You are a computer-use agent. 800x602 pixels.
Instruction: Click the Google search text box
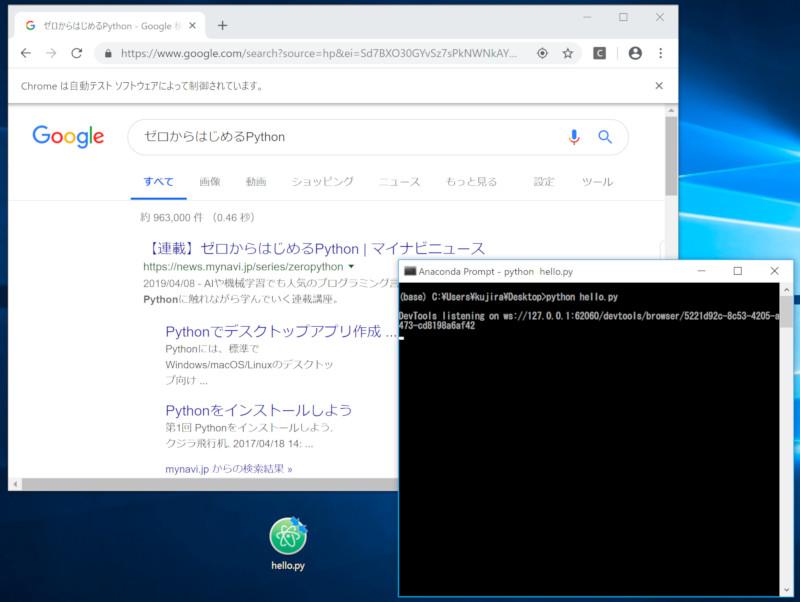pyautogui.click(x=340, y=137)
